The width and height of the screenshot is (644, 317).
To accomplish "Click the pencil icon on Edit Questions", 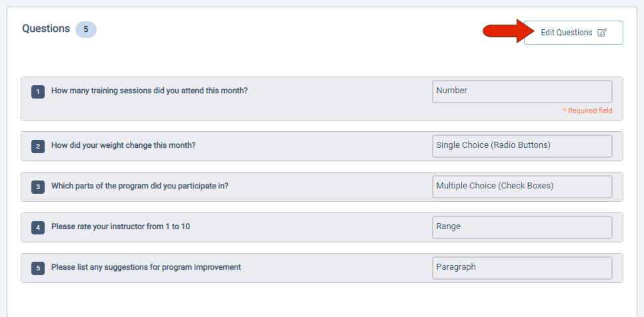I will (602, 33).
